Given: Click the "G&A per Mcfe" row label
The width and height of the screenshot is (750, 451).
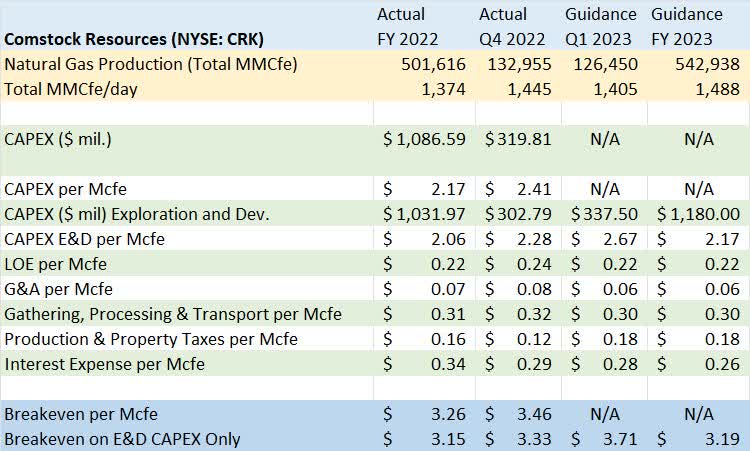Looking at the screenshot, I should click(58, 289).
